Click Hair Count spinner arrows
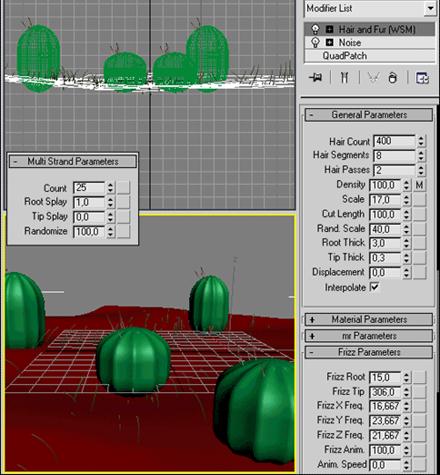 (x=421, y=141)
